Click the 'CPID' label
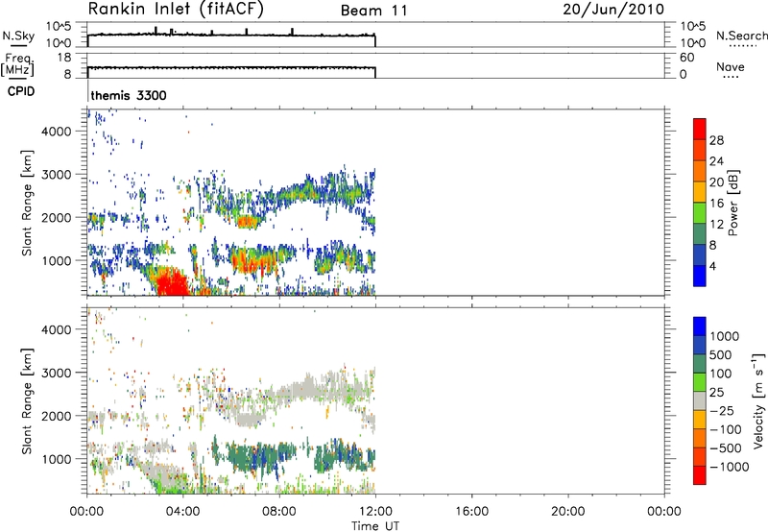This screenshot has height=532, width=768. 21,91
